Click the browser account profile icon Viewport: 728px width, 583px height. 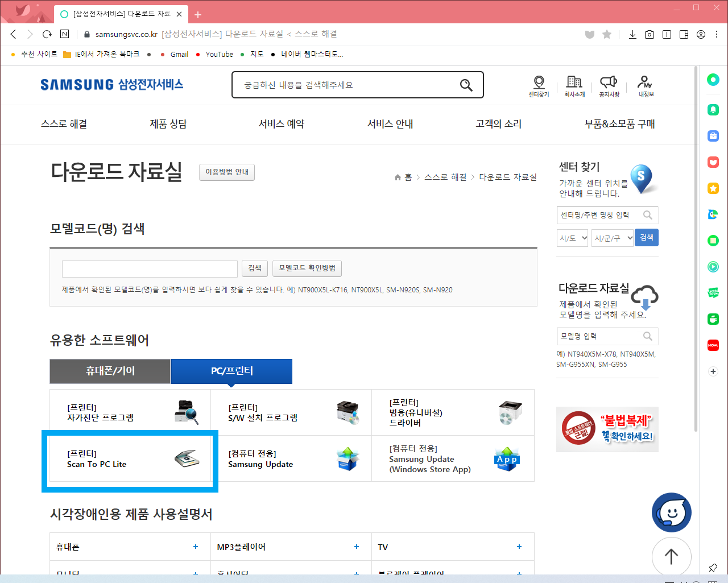pos(701,34)
